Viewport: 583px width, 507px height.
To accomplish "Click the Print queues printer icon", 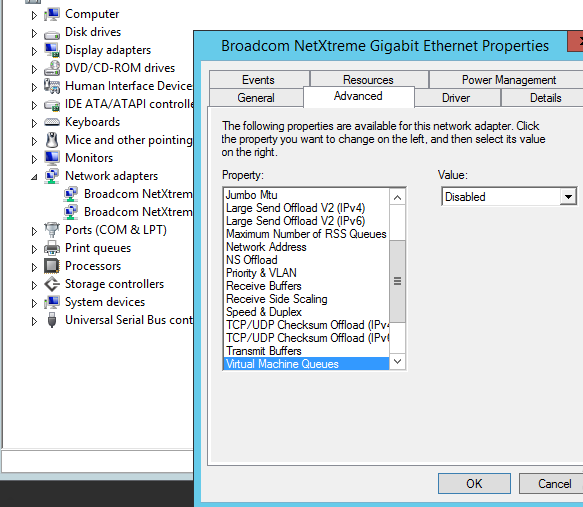I will pyautogui.click(x=52, y=248).
